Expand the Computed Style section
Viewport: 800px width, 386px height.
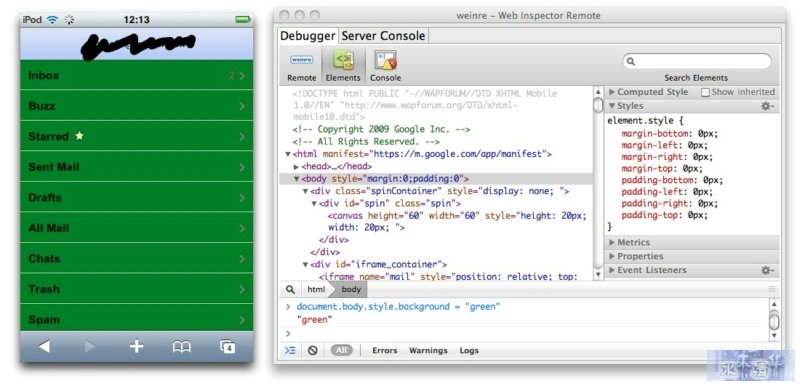point(648,92)
